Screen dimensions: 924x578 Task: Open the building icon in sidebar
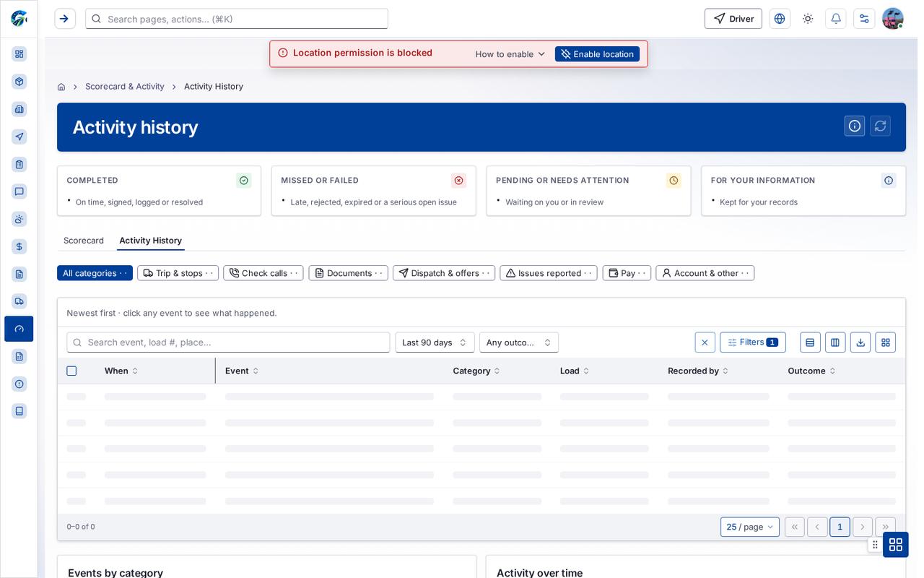point(19,109)
